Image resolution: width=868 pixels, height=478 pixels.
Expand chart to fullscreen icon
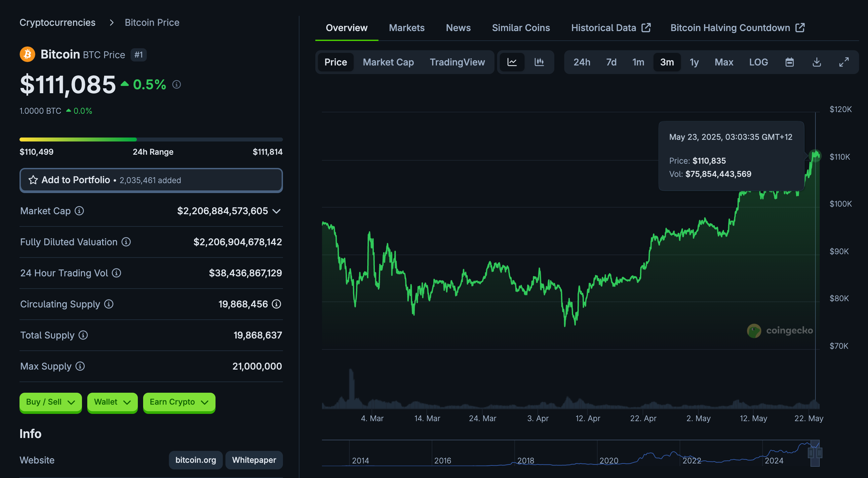(x=844, y=62)
